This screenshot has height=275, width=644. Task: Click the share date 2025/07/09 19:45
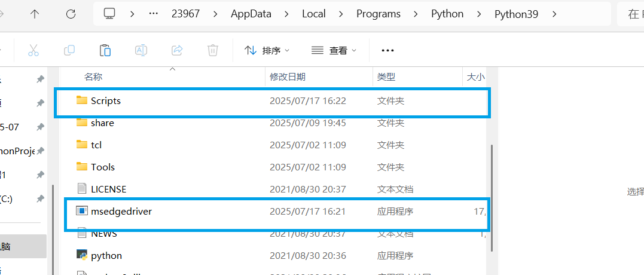307,123
